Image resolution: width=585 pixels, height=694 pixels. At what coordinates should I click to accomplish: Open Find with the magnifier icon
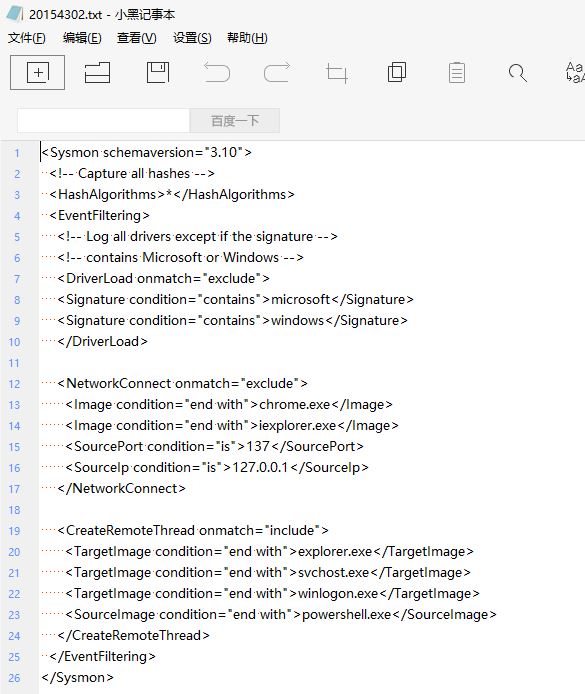click(x=517, y=73)
